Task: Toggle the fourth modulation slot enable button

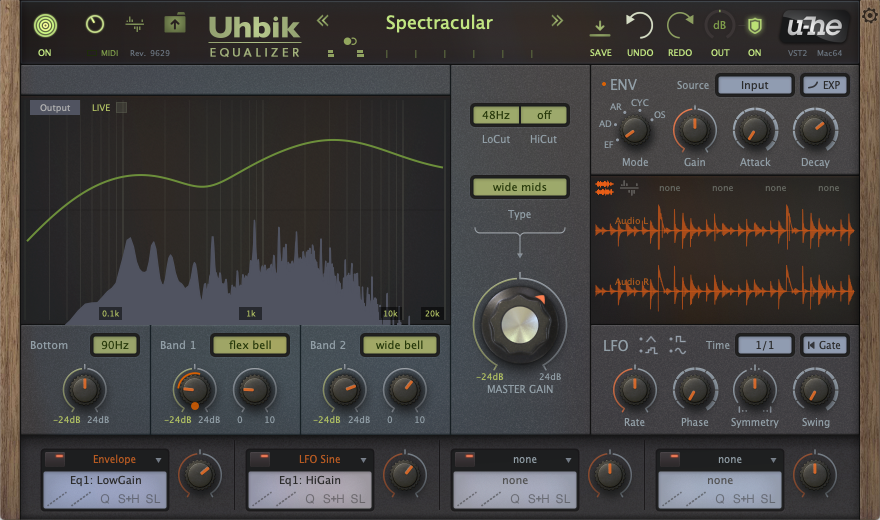Action: [x=670, y=459]
